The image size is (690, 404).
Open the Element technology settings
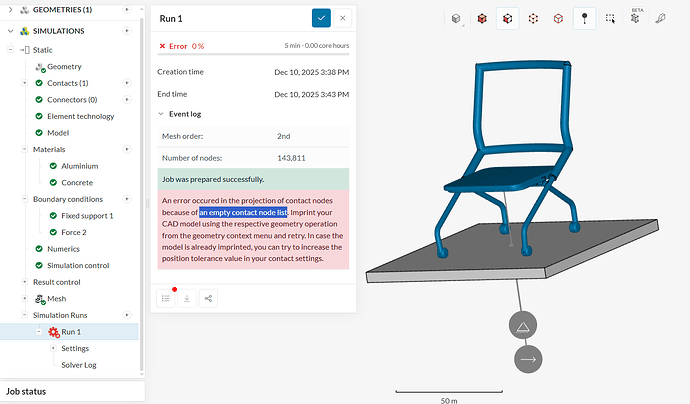tap(81, 116)
